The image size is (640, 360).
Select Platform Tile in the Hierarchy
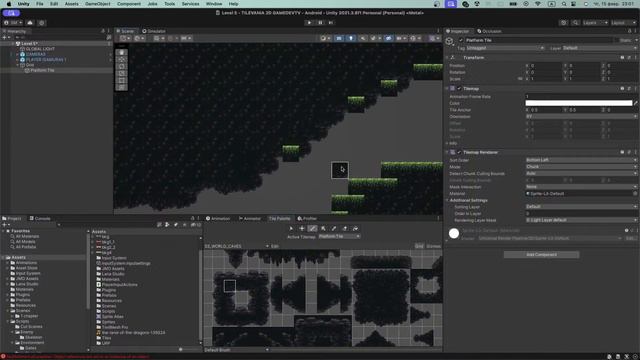pyautogui.click(x=42, y=70)
